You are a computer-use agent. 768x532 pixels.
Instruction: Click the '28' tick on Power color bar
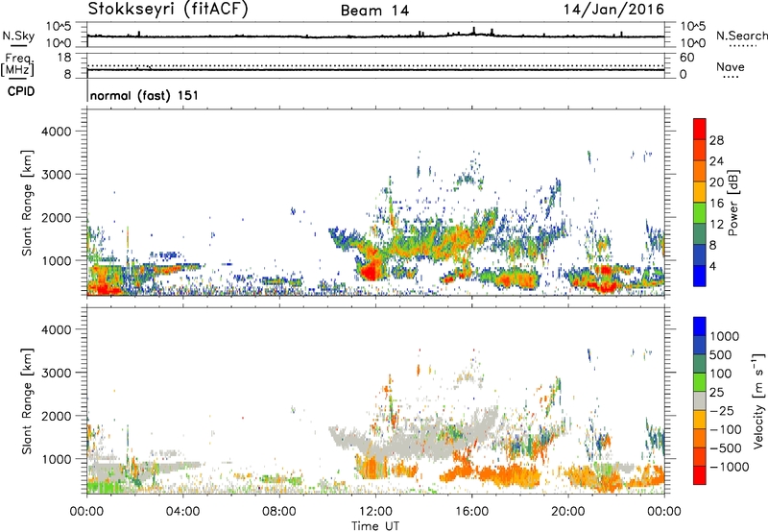[716, 140]
